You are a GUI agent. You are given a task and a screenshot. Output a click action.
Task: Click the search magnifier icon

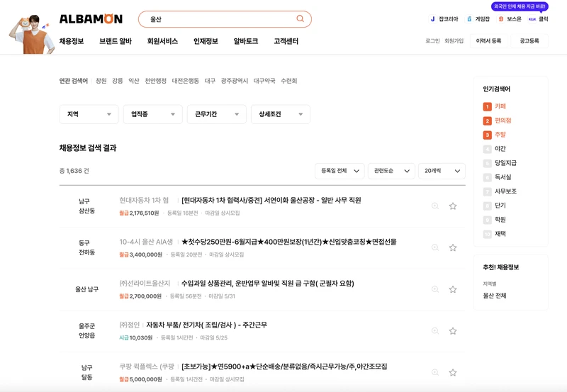tap(300, 19)
